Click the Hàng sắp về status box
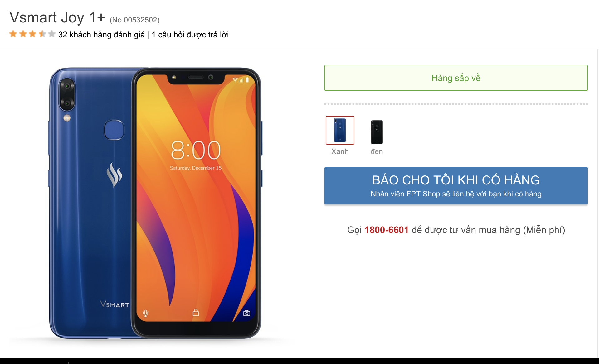This screenshot has width=599, height=364. tap(456, 78)
